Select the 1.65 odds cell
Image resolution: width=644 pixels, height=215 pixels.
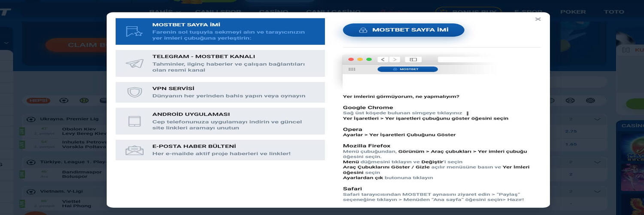(x=571, y=144)
